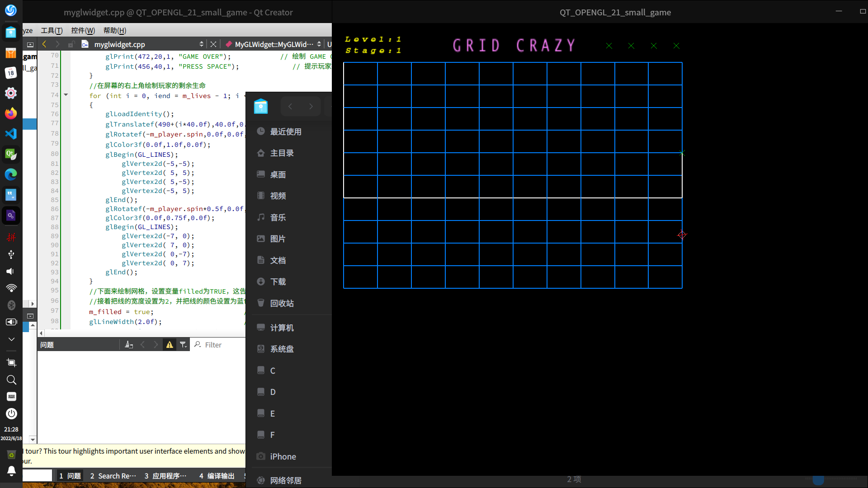
Task: Expand the MyGLWidget symbol selector dropdown
Action: 319,44
